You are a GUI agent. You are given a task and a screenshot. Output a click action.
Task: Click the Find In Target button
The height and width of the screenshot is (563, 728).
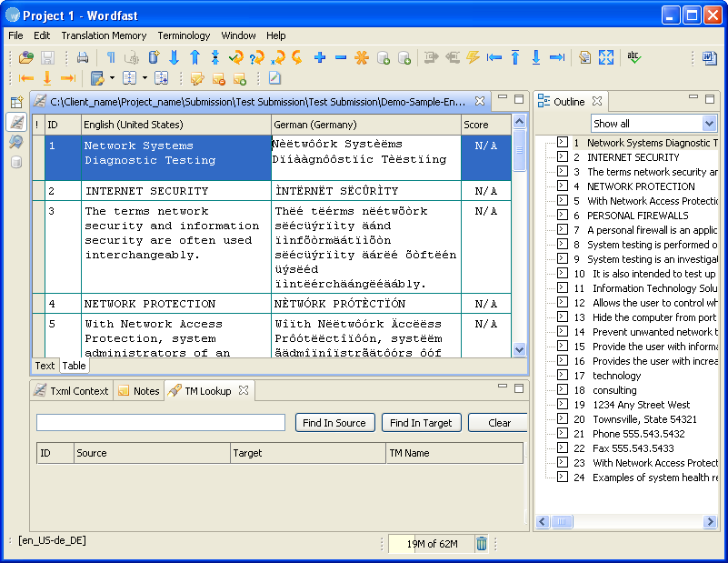421,423
